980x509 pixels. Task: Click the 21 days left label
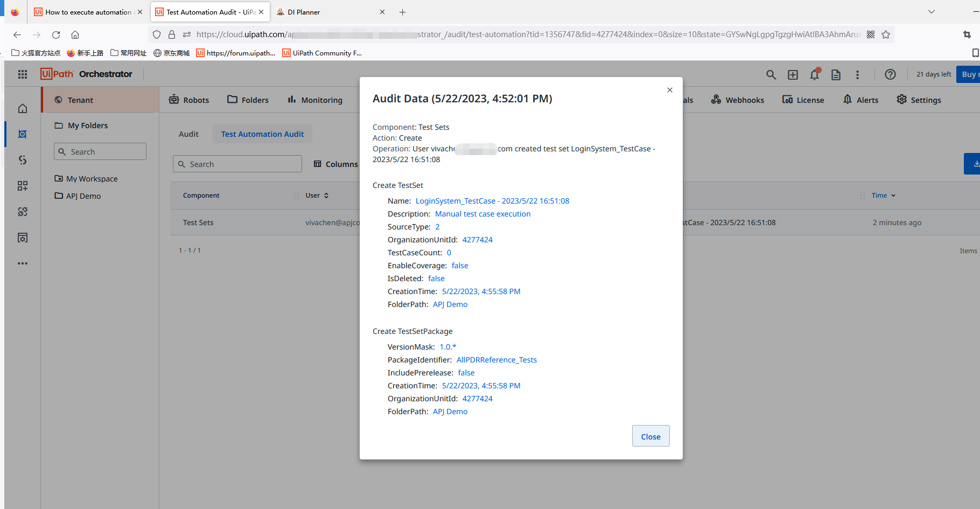click(x=934, y=74)
